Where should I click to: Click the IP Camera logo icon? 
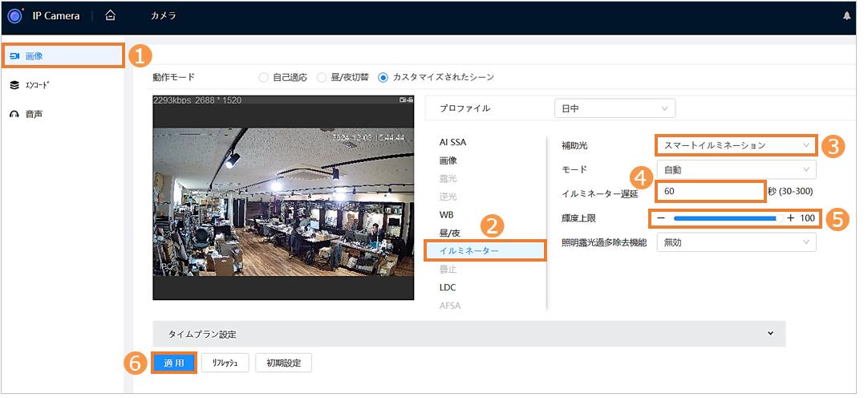pyautogui.click(x=14, y=16)
